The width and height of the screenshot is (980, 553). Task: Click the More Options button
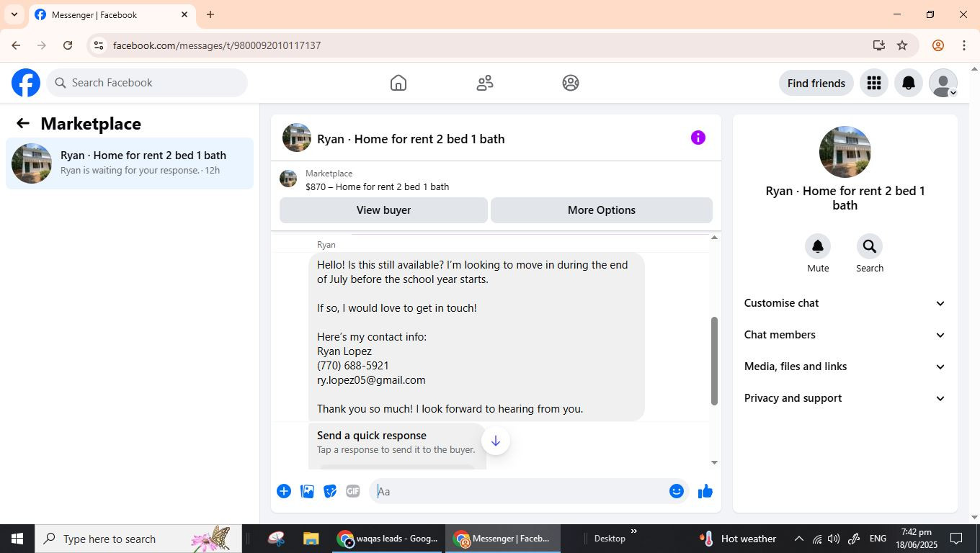[x=602, y=210]
